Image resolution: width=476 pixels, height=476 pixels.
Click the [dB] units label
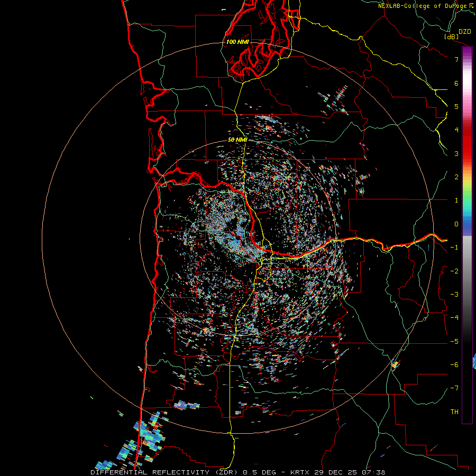pos(452,36)
